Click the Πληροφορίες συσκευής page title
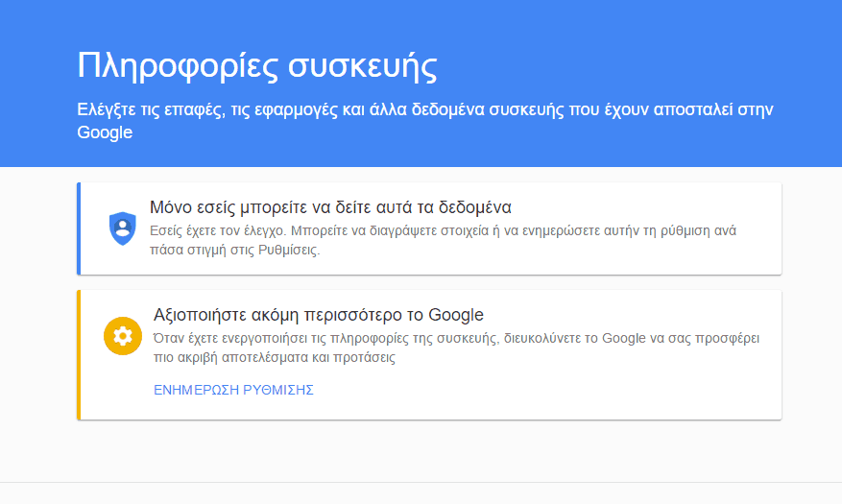Screen dimensions: 842x504 (257, 66)
